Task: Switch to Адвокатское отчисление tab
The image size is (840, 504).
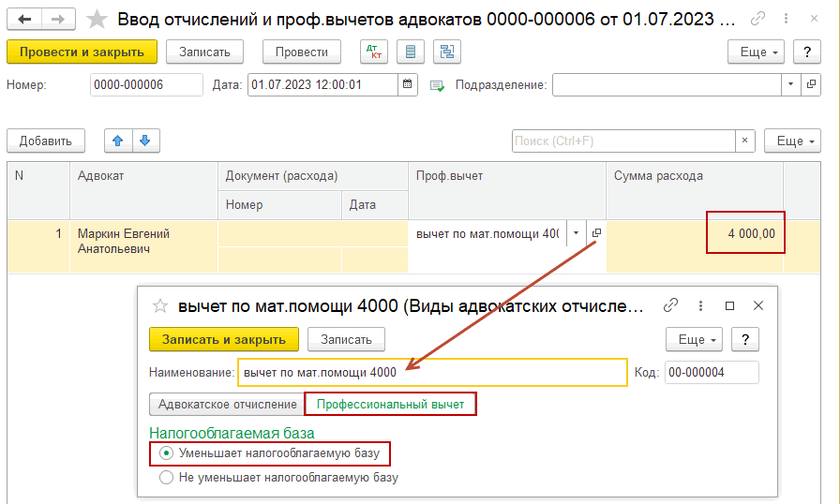Action: [227, 404]
